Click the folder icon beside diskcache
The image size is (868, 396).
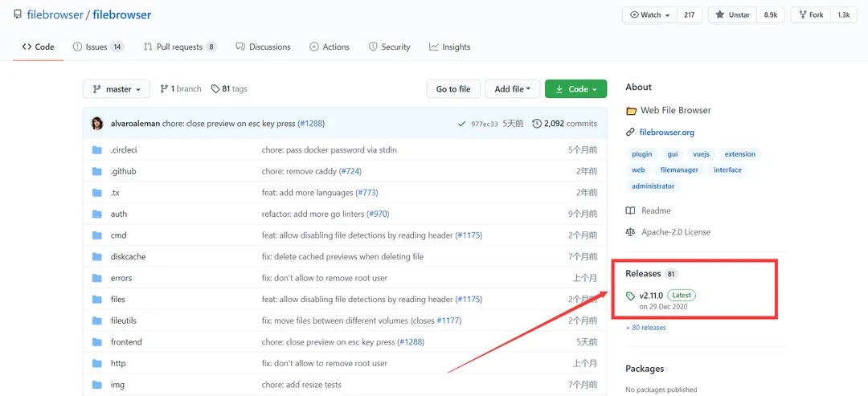pyautogui.click(x=97, y=256)
